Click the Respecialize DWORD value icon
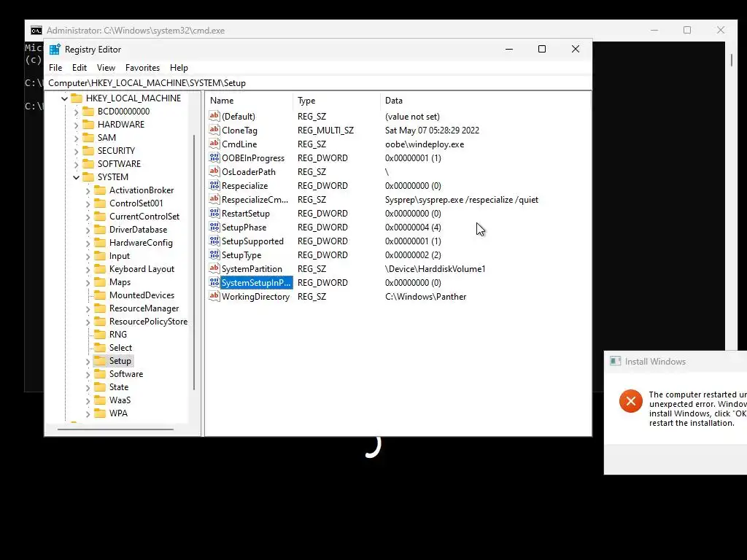This screenshot has width=747, height=560. (x=214, y=185)
